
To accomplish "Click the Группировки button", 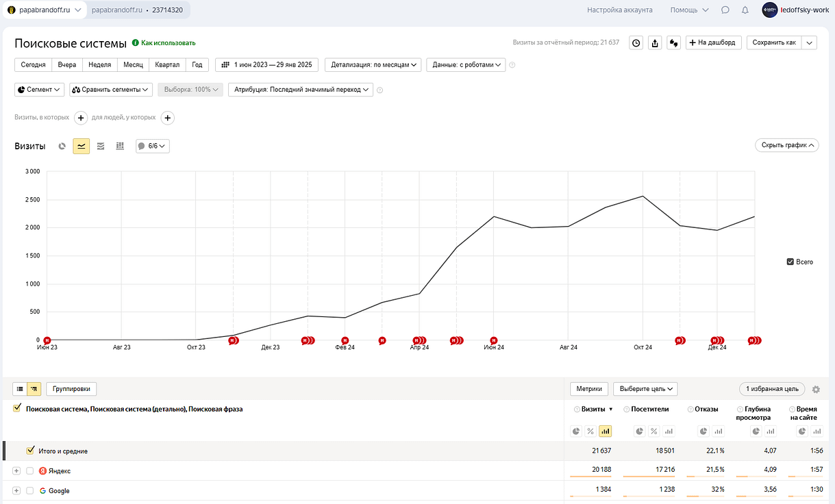I will (x=71, y=389).
